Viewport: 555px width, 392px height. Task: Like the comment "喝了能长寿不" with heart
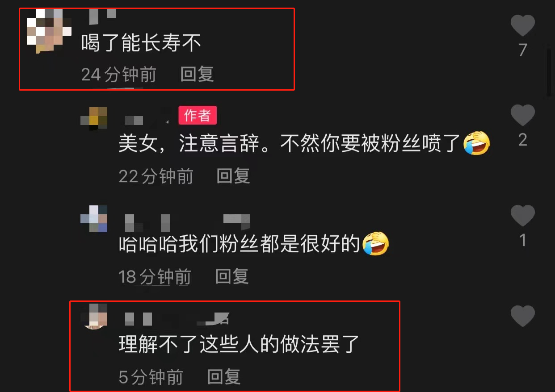pyautogui.click(x=523, y=25)
